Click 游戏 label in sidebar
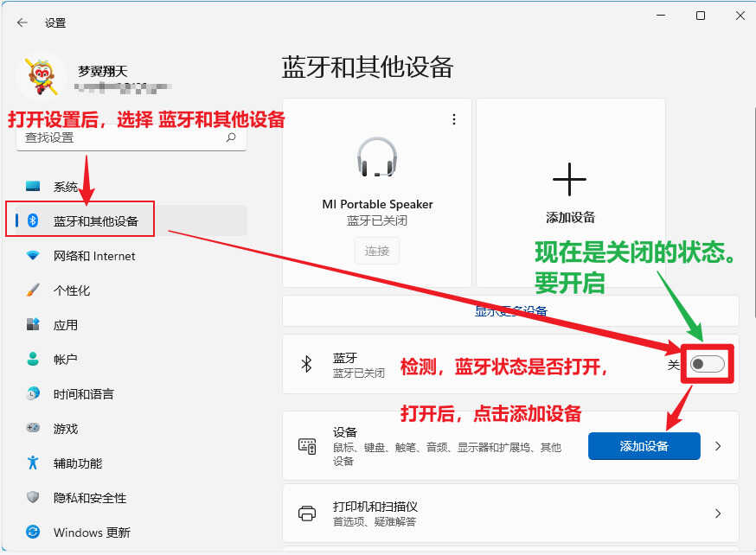 (66, 429)
